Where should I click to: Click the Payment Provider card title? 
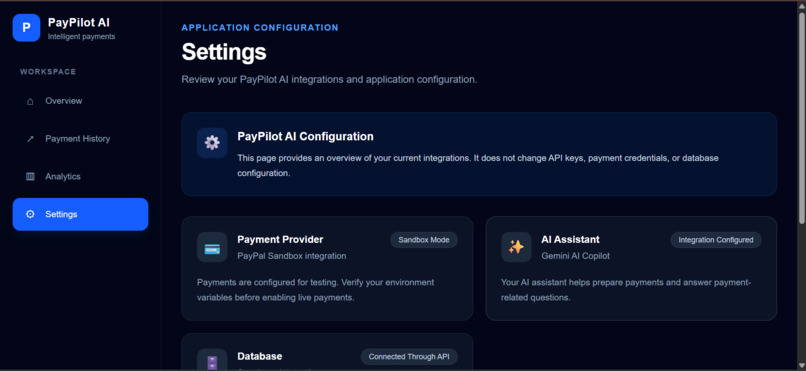[x=280, y=239]
